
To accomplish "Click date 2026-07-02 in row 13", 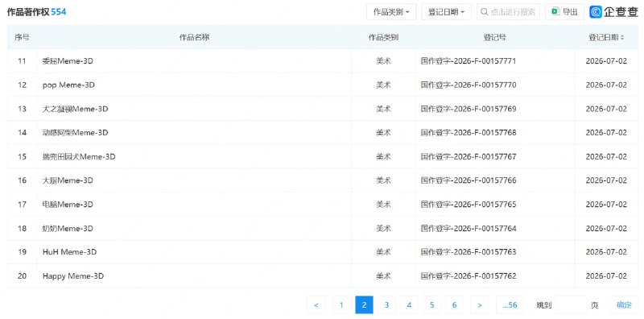I will [606, 109].
